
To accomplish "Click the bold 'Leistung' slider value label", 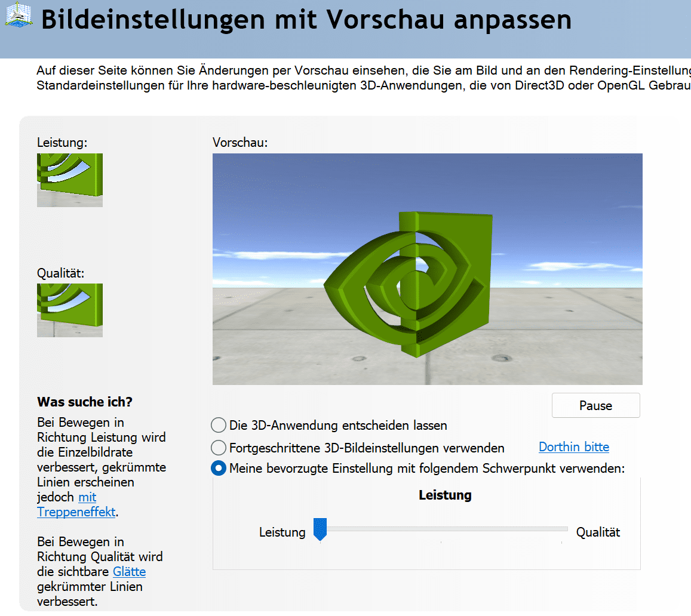I will pos(445,495).
